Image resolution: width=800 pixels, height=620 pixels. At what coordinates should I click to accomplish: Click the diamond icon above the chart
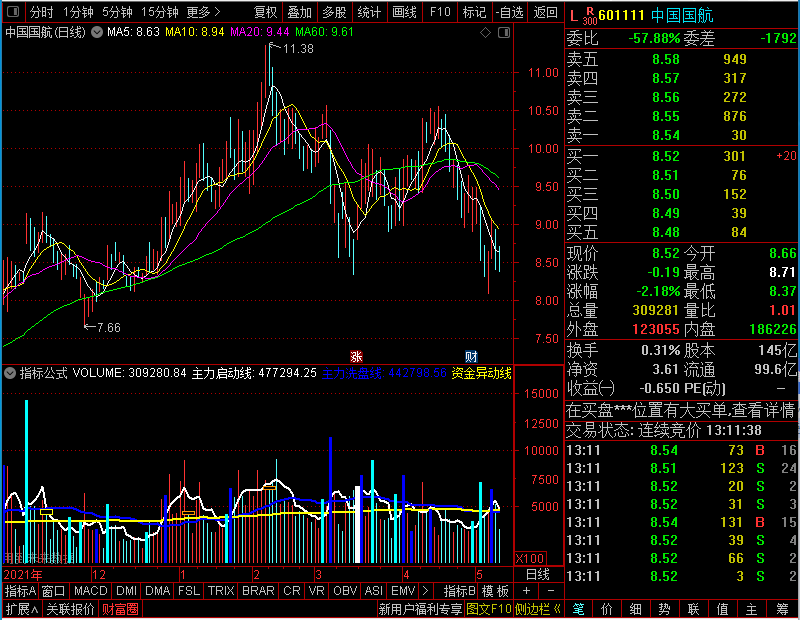point(485,33)
